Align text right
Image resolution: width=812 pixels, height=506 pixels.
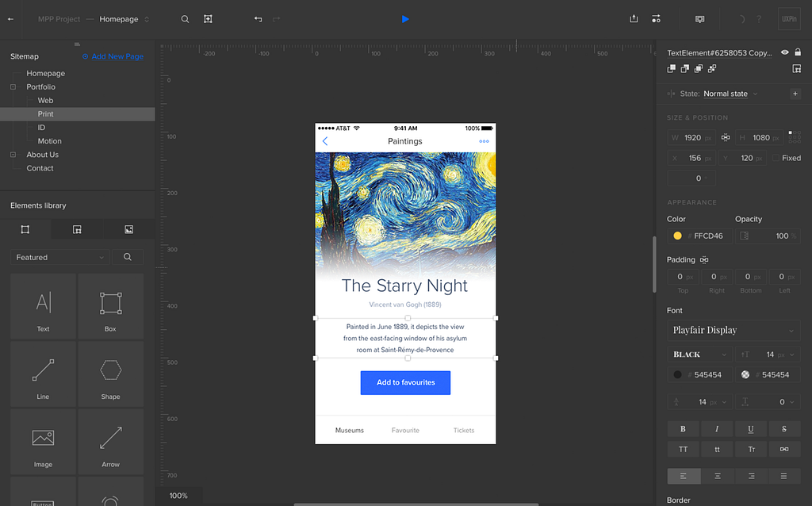[x=751, y=476]
